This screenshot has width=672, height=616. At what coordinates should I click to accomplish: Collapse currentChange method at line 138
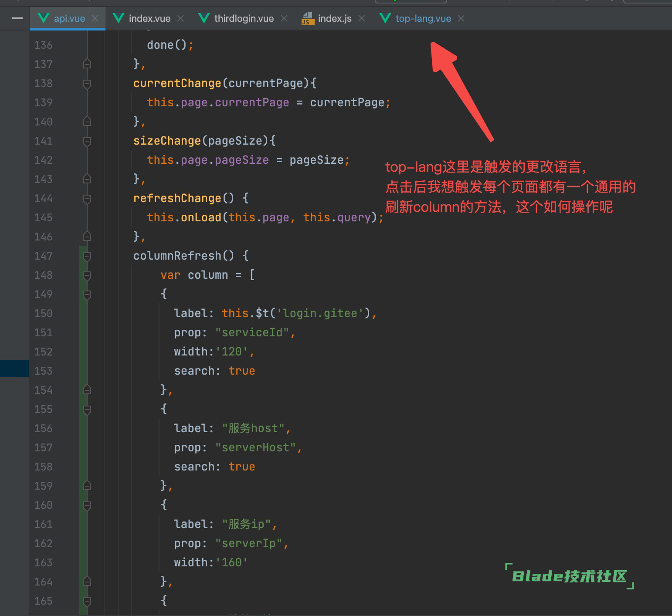point(87,83)
